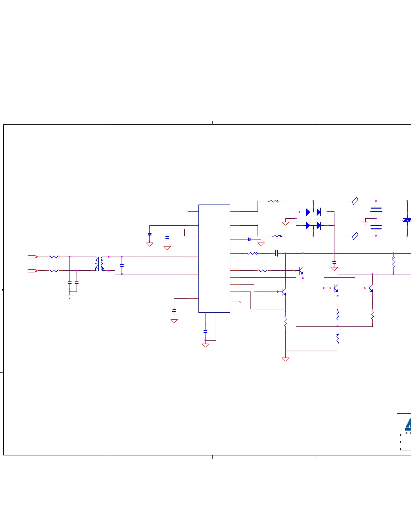Select base resistor feeding the top transistor
This screenshot has height=532, width=411.
pyautogui.click(x=263, y=271)
